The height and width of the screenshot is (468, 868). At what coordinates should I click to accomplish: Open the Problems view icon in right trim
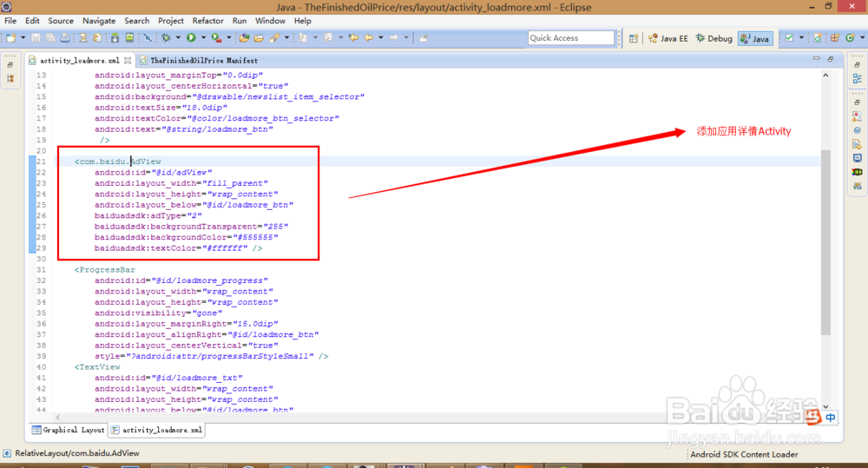tap(857, 116)
